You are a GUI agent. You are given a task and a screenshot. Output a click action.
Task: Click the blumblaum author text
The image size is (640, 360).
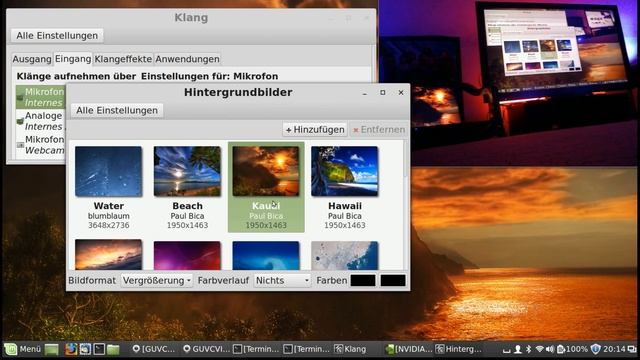(109, 216)
